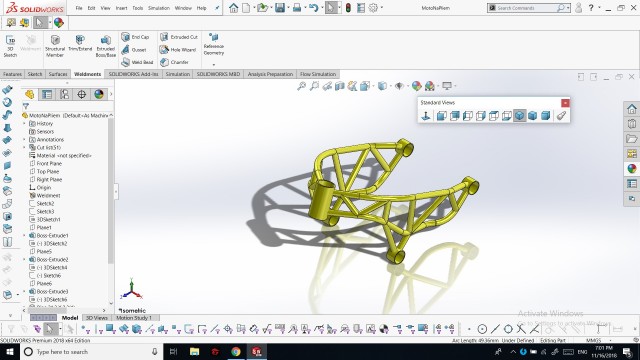
Task: Click the Trim/Extend weldment tool
Action: coord(80,43)
